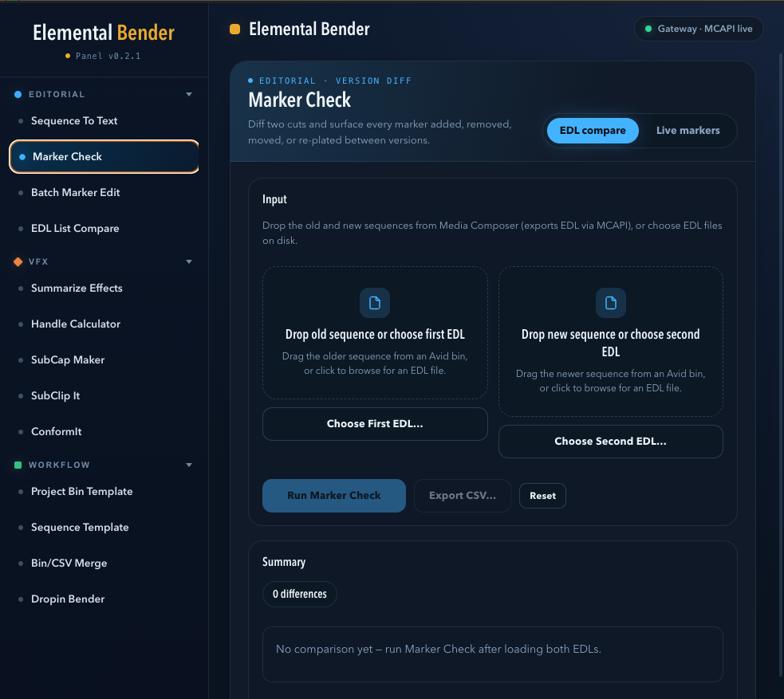
Task: Open EDL List Compare tool
Action: pos(104,228)
